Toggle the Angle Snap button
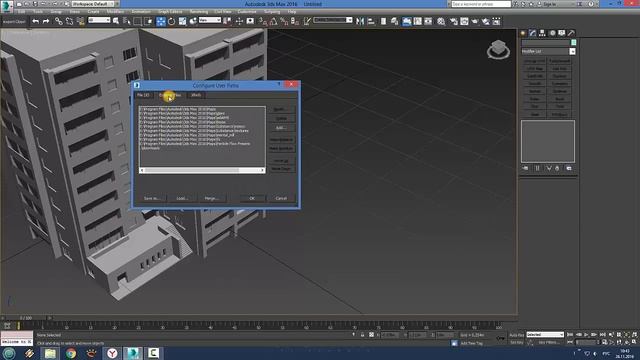This screenshot has width=640, height=360. point(273,21)
